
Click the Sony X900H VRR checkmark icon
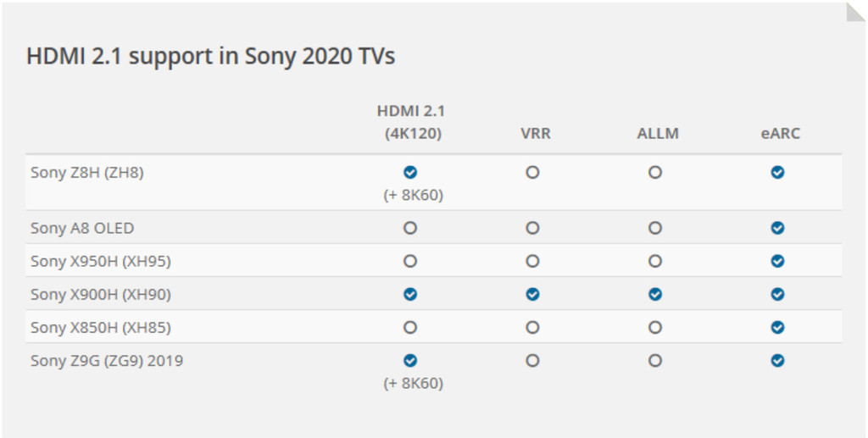[x=532, y=294]
